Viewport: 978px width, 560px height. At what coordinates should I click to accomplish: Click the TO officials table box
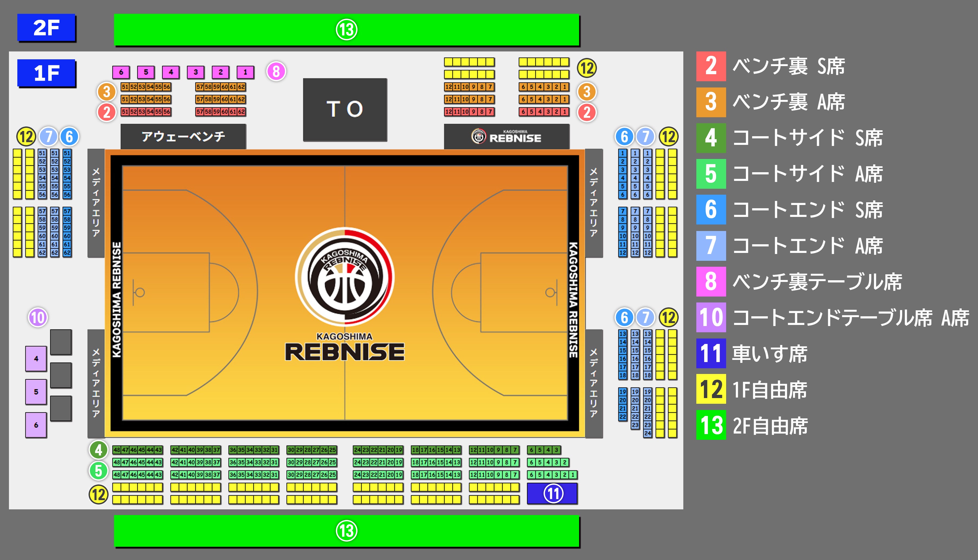click(x=345, y=110)
